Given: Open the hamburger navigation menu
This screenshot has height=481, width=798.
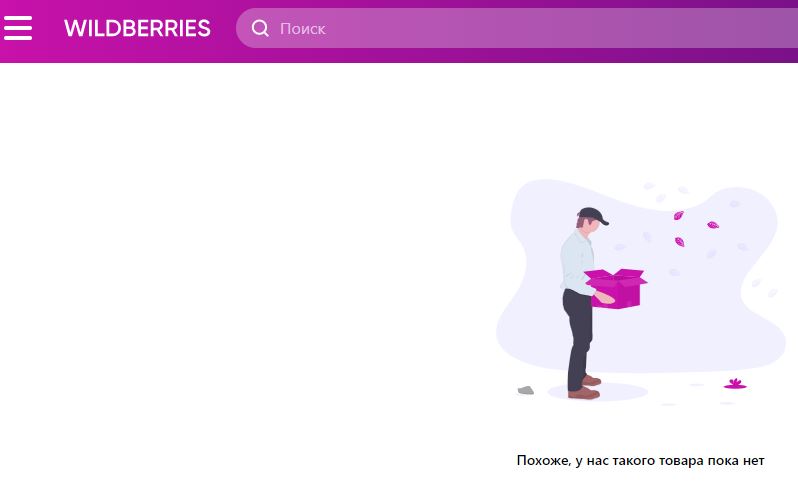Looking at the screenshot, I should [x=18, y=28].
